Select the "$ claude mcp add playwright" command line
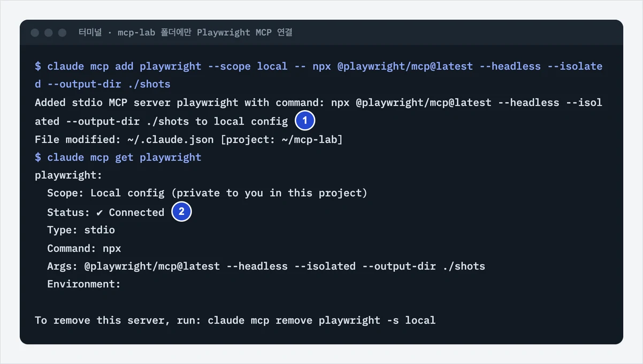The image size is (643, 364). pos(319,75)
